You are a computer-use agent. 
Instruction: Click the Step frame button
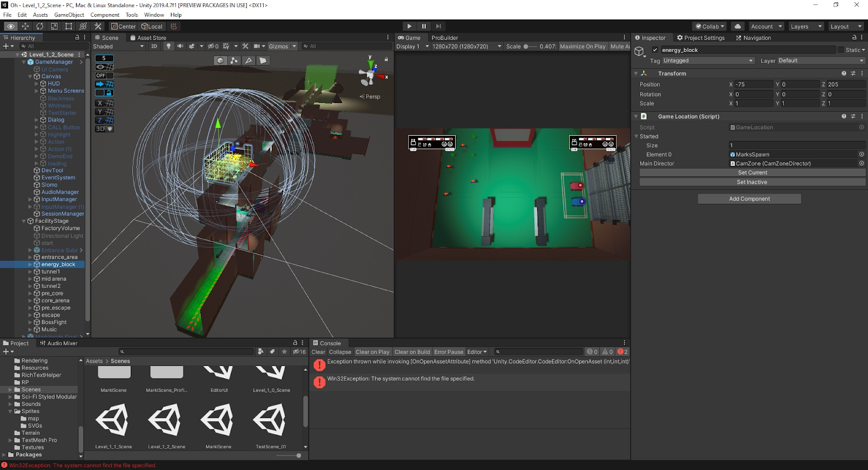[438, 26]
